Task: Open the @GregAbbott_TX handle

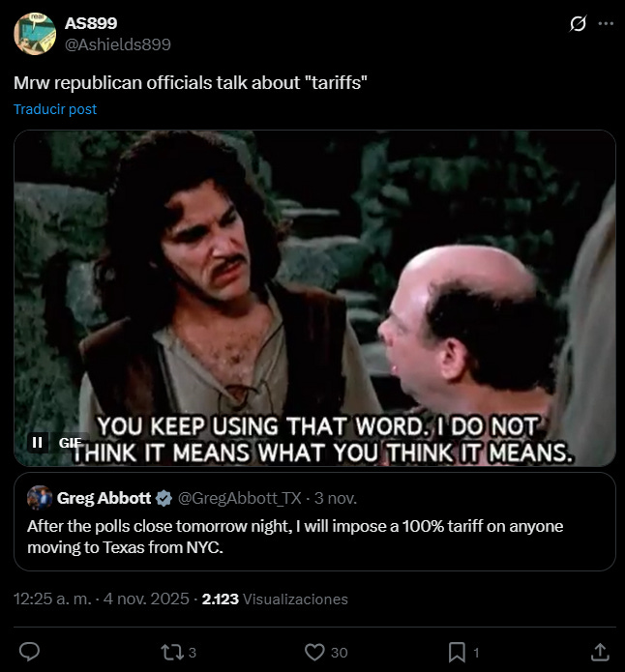Action: (x=239, y=498)
